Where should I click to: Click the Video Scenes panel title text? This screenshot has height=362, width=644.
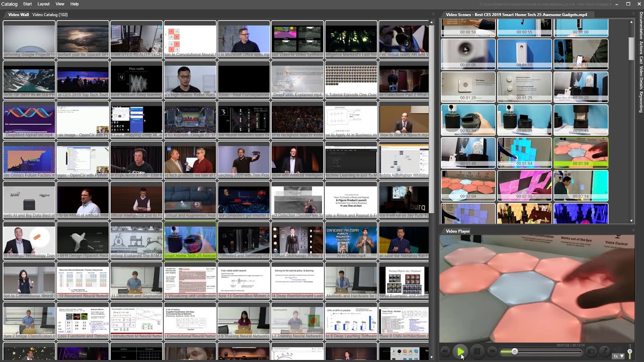pos(517,15)
